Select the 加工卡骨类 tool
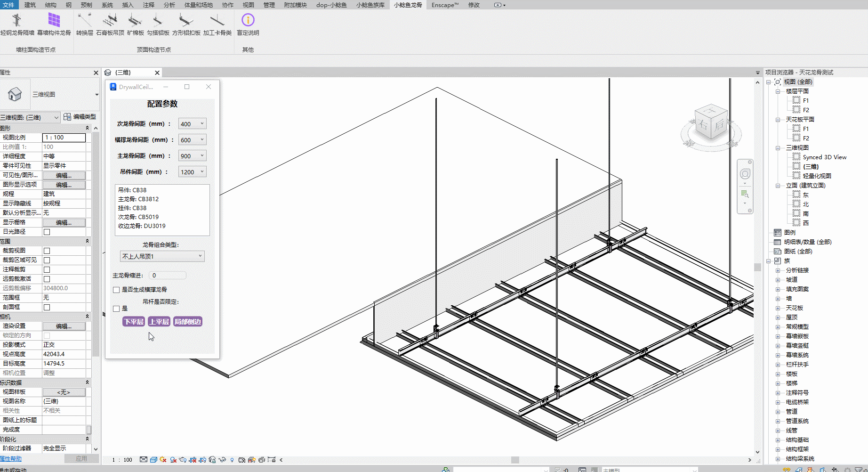 coord(217,21)
